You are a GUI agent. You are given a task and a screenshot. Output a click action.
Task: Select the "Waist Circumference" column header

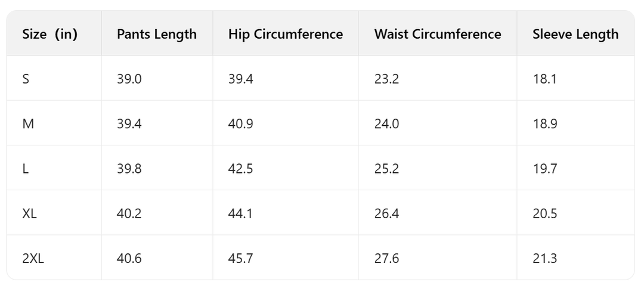tap(438, 35)
